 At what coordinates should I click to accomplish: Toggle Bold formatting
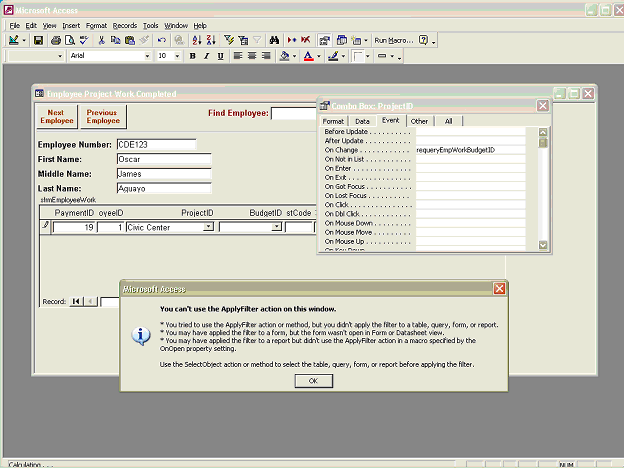pos(193,56)
